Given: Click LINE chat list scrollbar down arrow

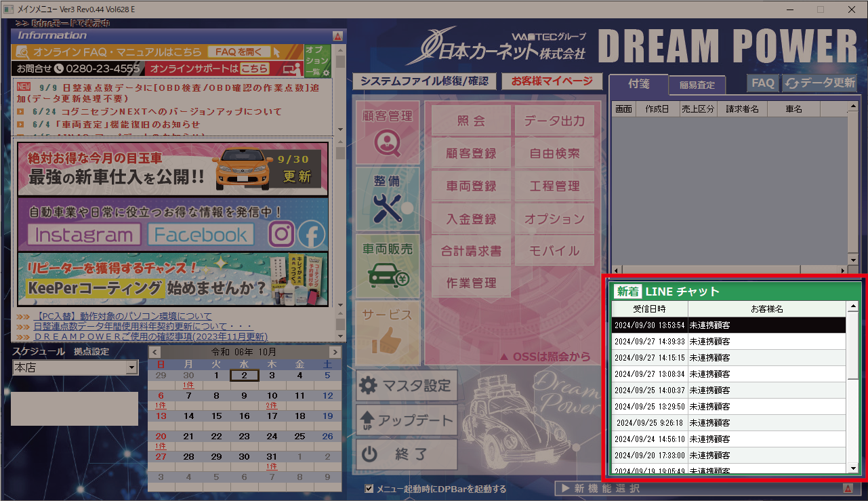Looking at the screenshot, I should click(853, 468).
